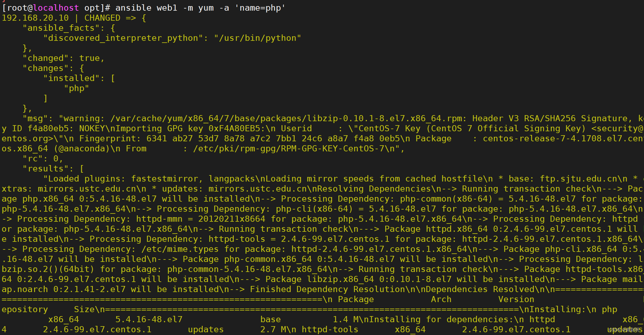Screen dimensions: 644x335
Task: Click the "changes" key
Action: click(x=46, y=68)
